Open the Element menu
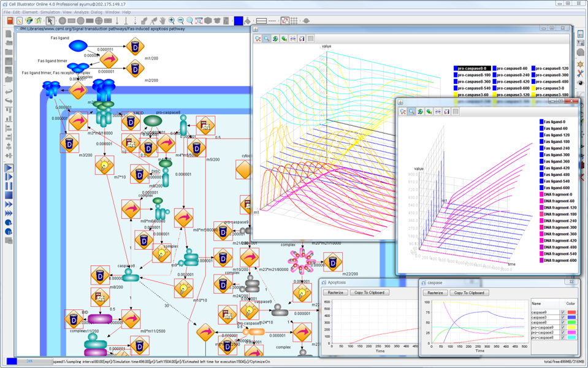588x368 pixels. point(30,12)
